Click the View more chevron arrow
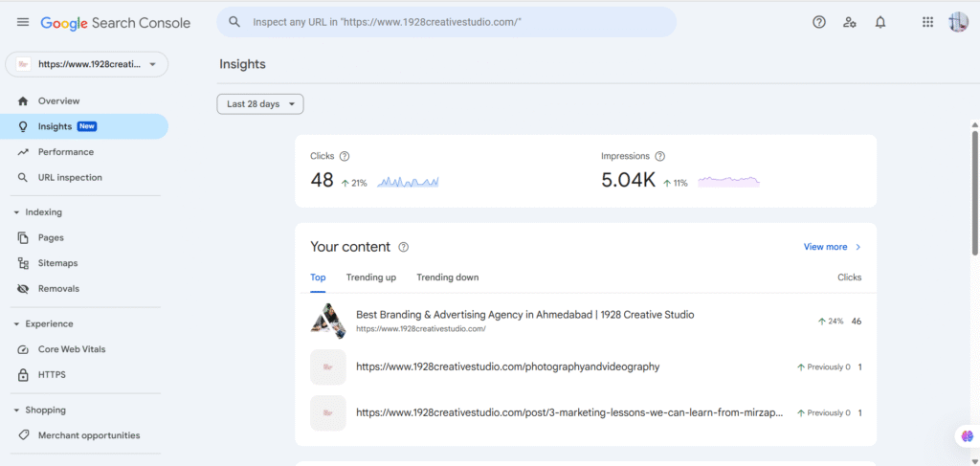This screenshot has width=980, height=466. [x=858, y=247]
